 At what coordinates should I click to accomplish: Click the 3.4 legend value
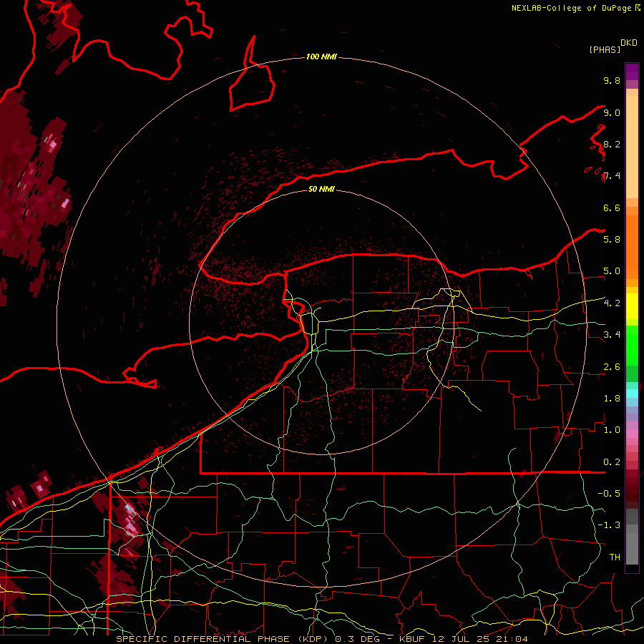612,334
